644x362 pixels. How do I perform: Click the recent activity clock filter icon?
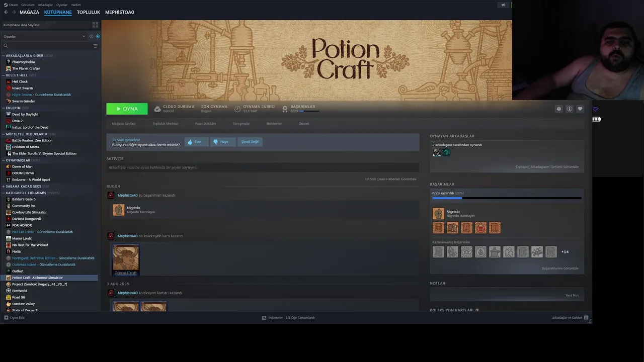(91, 36)
